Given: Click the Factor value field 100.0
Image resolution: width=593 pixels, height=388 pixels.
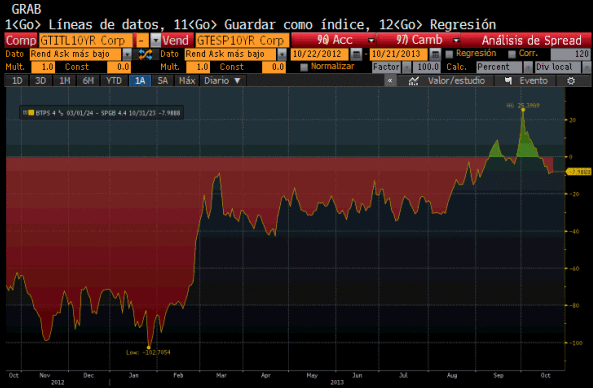Looking at the screenshot, I should 427,67.
